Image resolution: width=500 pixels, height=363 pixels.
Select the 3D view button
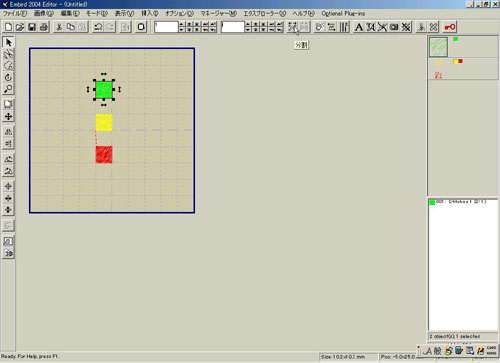point(8,253)
